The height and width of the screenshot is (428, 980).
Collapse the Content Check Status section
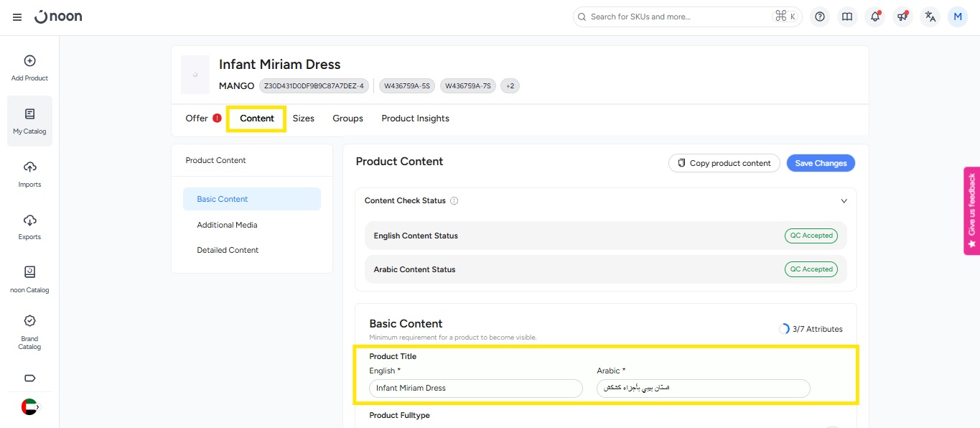coord(844,201)
